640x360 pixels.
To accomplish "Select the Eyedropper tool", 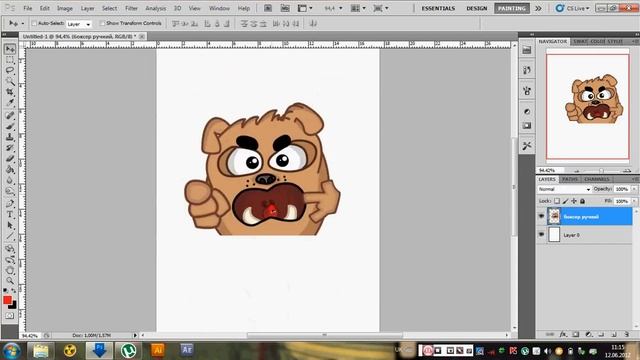I will click(x=10, y=102).
